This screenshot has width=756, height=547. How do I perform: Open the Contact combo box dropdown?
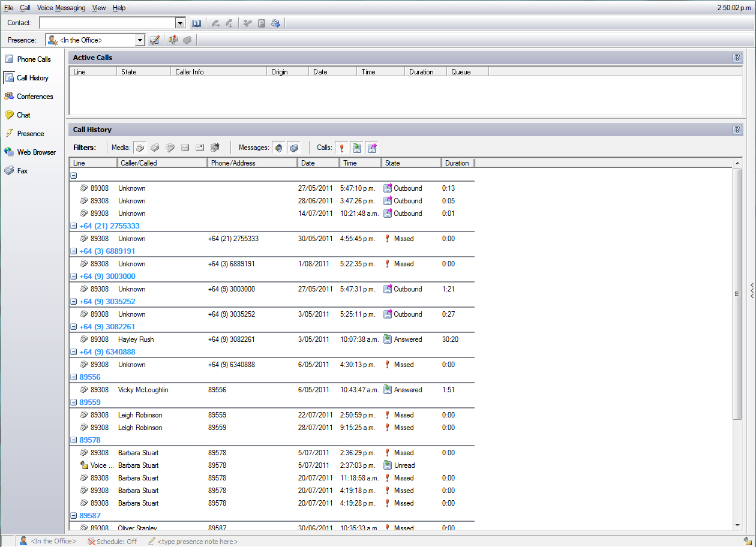click(180, 23)
